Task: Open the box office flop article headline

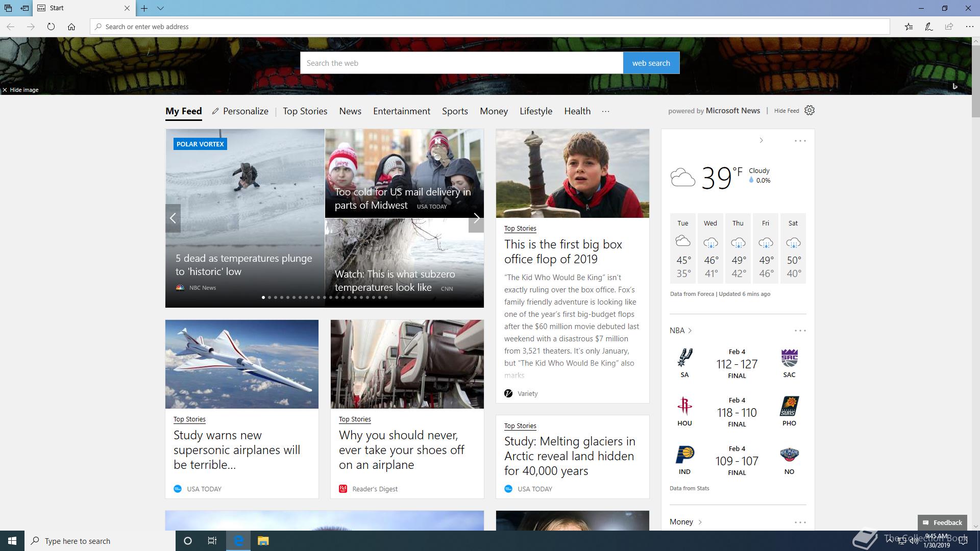Action: pyautogui.click(x=563, y=252)
